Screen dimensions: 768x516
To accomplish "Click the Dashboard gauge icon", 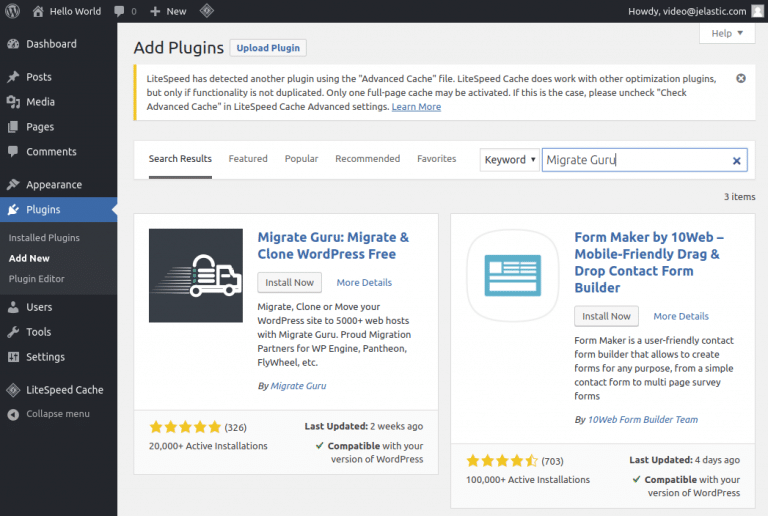I will [13, 44].
